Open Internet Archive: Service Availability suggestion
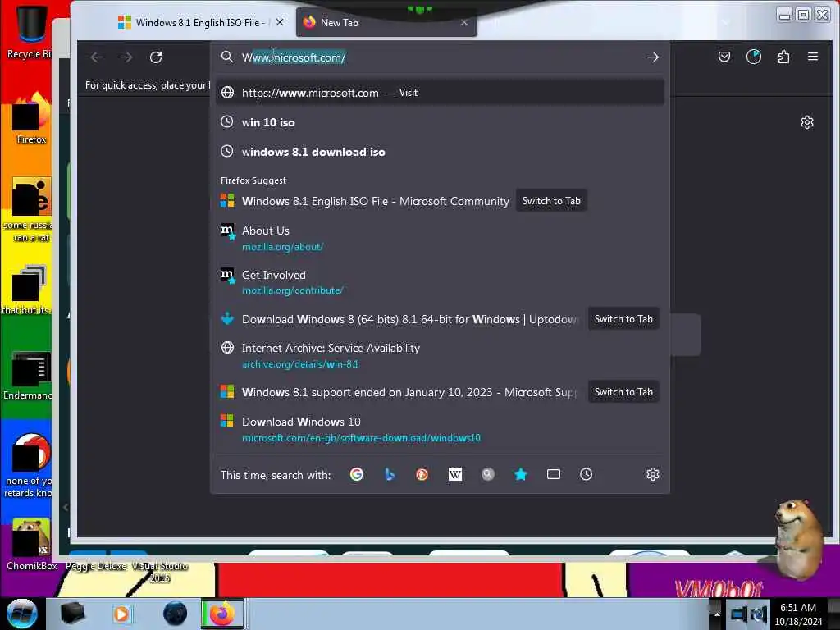 pos(440,356)
